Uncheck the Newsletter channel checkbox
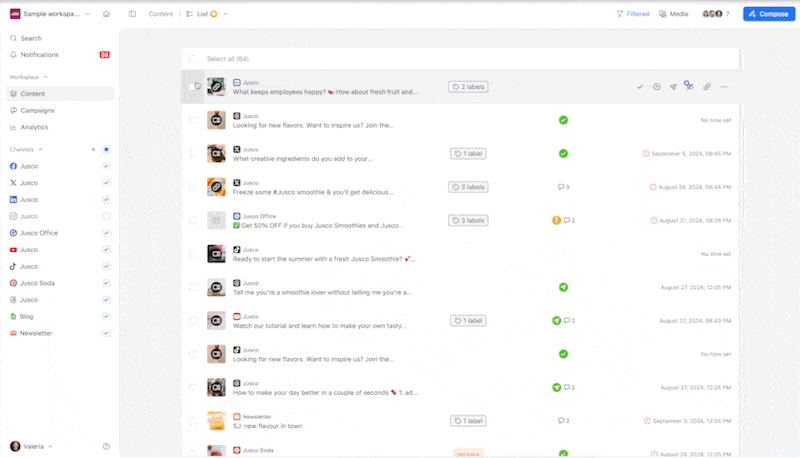Viewport: 800px width, 458px height. [106, 333]
